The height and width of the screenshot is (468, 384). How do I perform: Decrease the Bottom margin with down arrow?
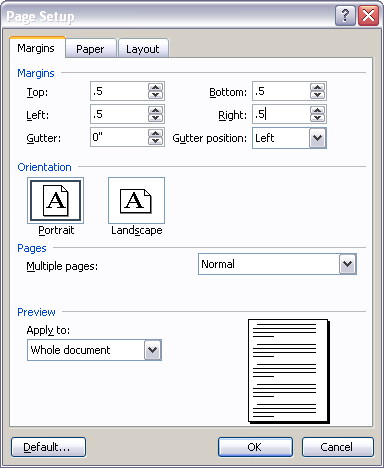317,95
